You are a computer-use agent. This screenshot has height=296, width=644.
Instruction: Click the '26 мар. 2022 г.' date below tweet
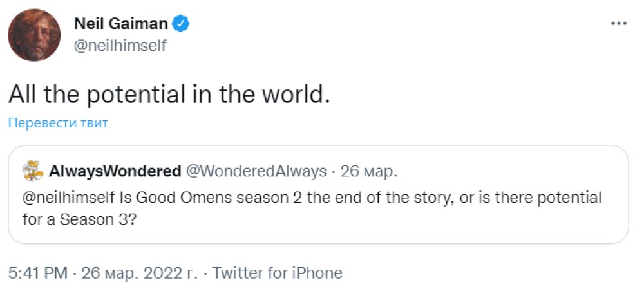click(139, 273)
